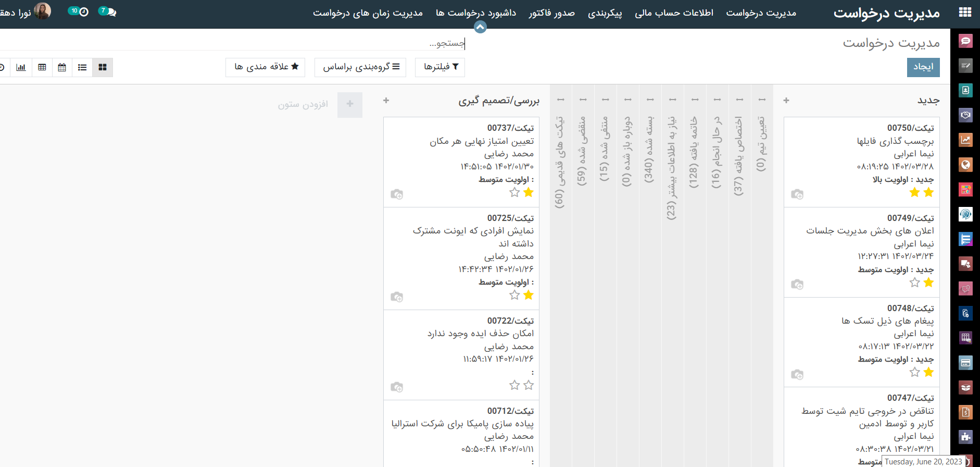Screen dimensions: 980x467
Task: Open conversations icon with badge 7
Action: pos(108,11)
